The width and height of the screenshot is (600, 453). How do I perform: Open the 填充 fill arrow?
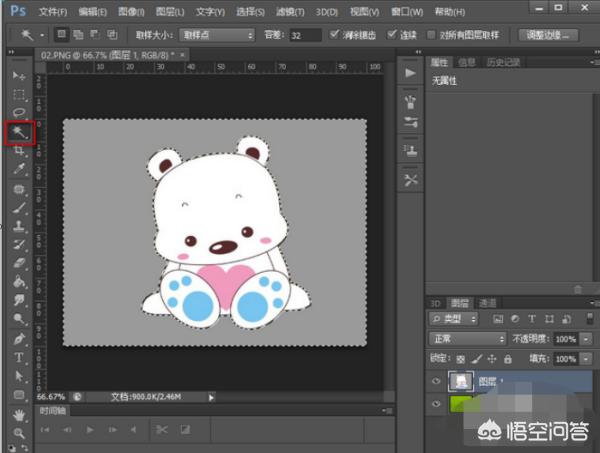click(x=586, y=359)
